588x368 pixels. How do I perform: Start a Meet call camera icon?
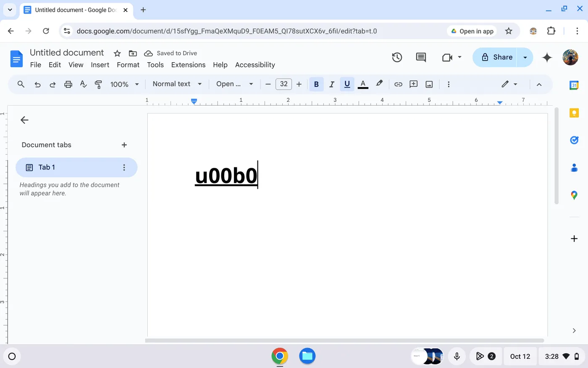pyautogui.click(x=447, y=58)
